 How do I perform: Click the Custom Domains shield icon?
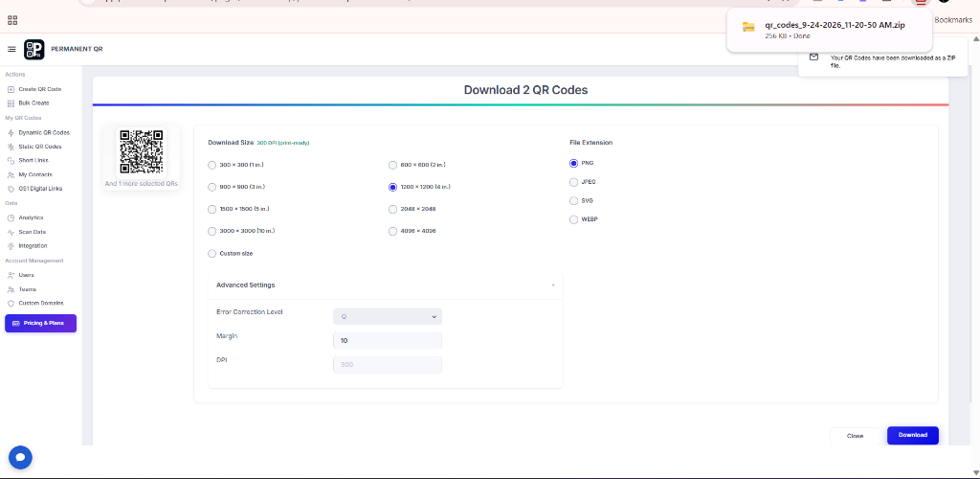[x=11, y=304]
